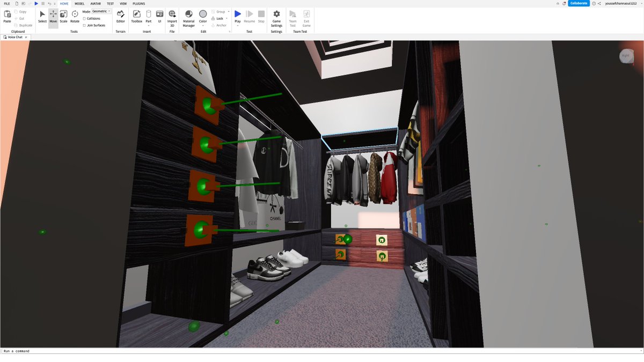
Task: Click the Resume button
Action: pyautogui.click(x=250, y=16)
